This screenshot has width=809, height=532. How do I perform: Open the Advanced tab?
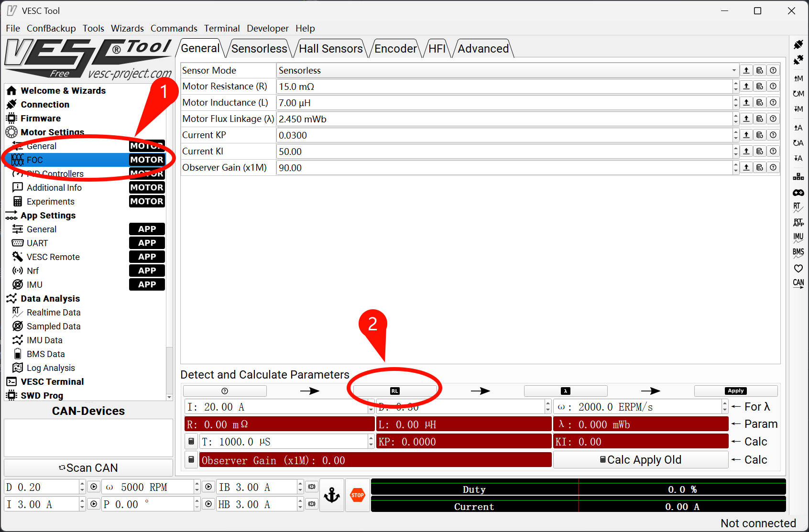483,49
